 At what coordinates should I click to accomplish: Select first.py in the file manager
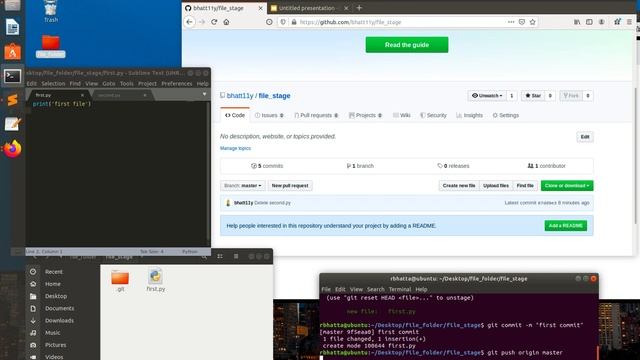click(156, 280)
